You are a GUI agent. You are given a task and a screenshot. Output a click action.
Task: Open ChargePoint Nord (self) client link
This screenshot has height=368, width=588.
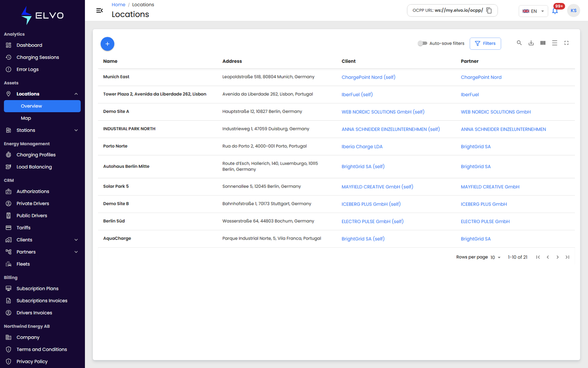[368, 77]
